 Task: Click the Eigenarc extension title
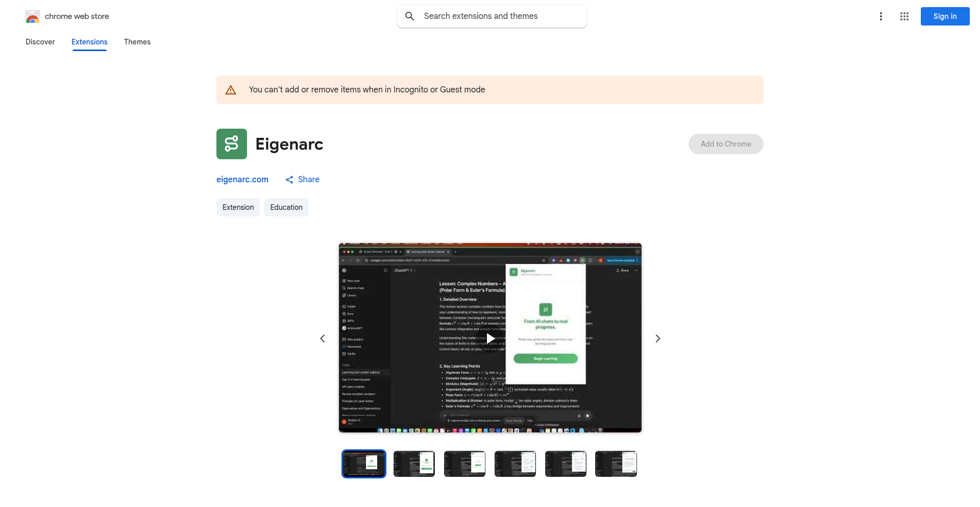pyautogui.click(x=289, y=144)
